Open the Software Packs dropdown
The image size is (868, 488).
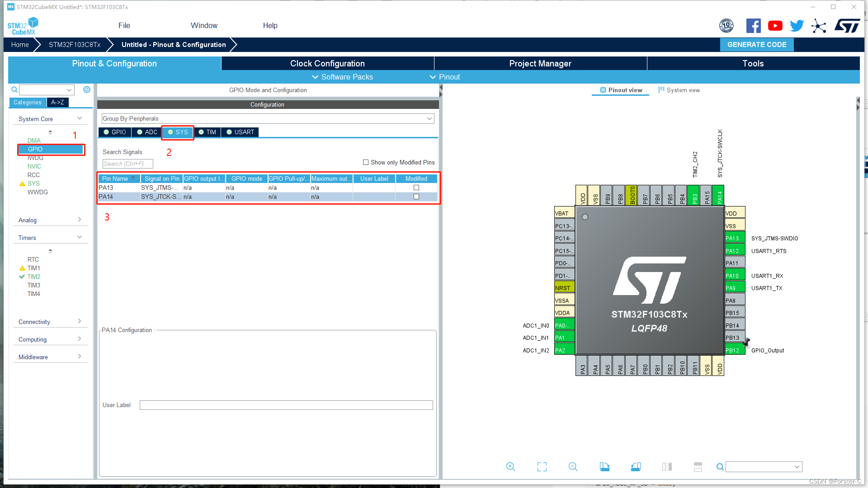pos(343,77)
